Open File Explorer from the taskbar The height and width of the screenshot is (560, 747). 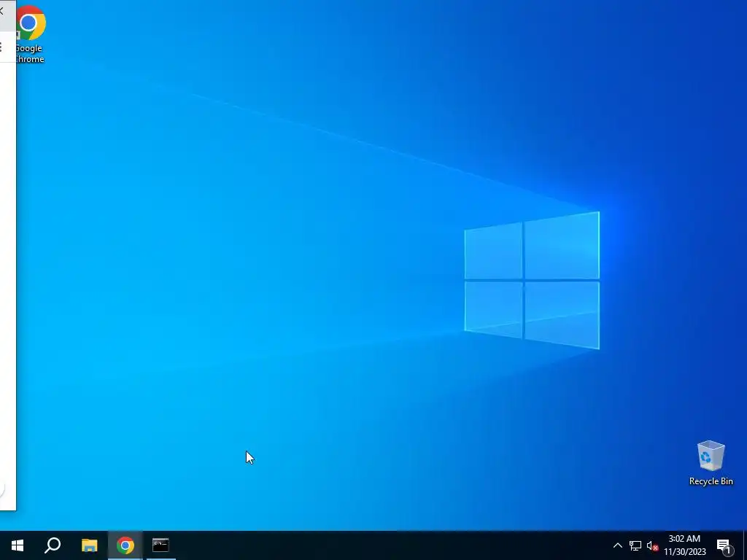coord(89,545)
